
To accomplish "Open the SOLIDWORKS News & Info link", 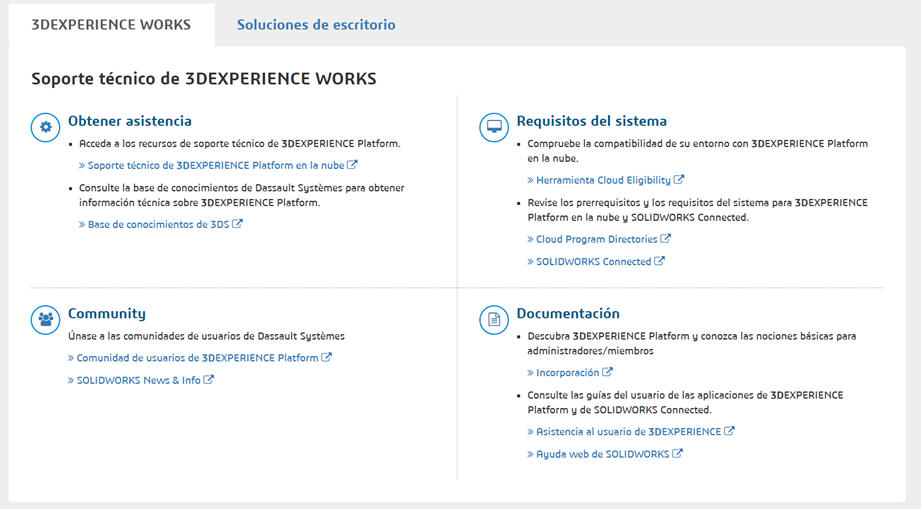I will 140,380.
